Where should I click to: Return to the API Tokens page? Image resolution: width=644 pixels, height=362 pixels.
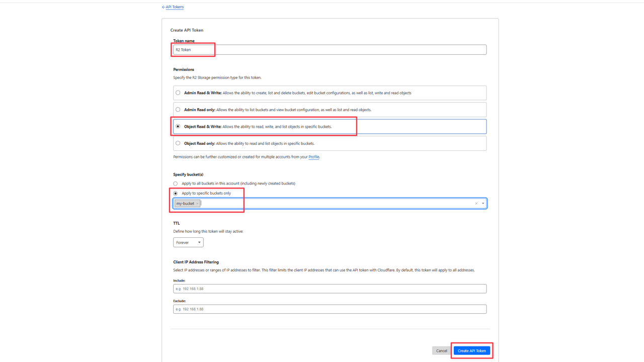tap(174, 7)
